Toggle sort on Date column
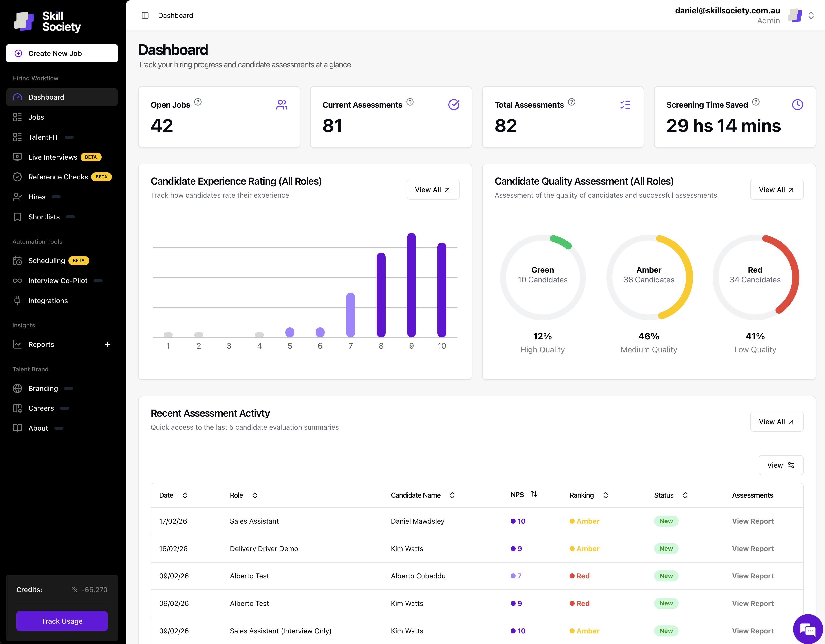The width and height of the screenshot is (825, 644). (185, 495)
